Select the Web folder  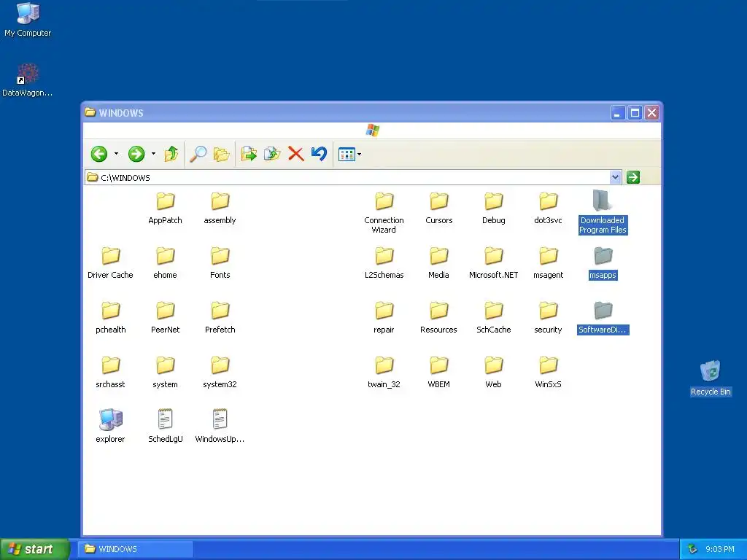tap(494, 373)
